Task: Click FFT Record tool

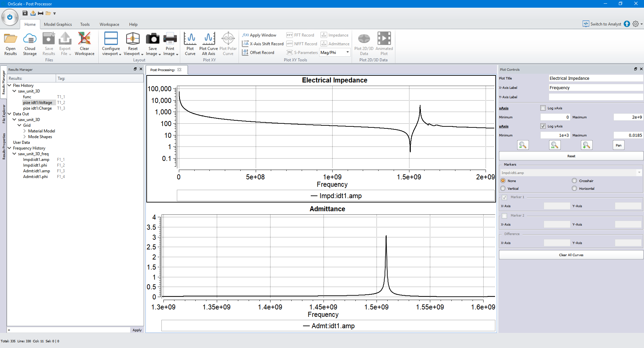Action: tap(300, 35)
